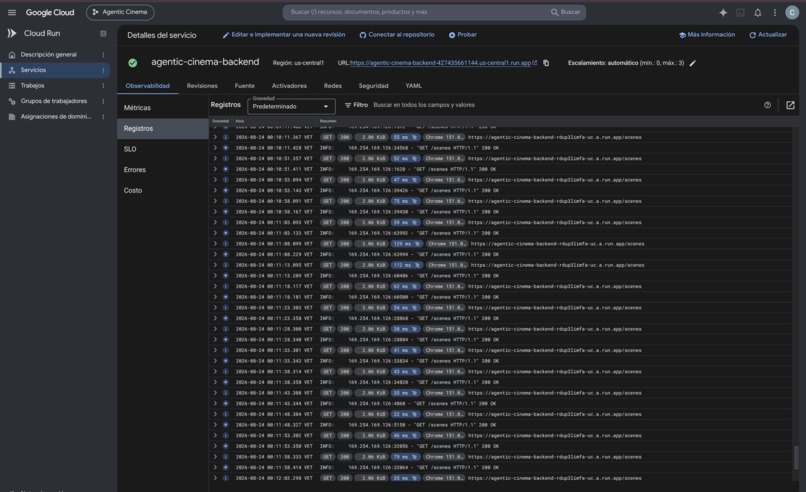Expand the log entry with 55 ms latency
The height and width of the screenshot is (492, 806).
(x=215, y=137)
